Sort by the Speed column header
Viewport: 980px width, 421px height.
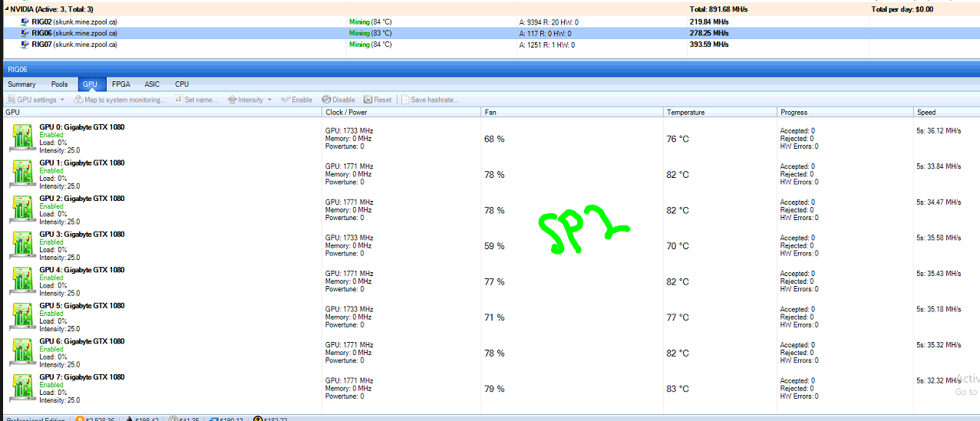point(947,112)
